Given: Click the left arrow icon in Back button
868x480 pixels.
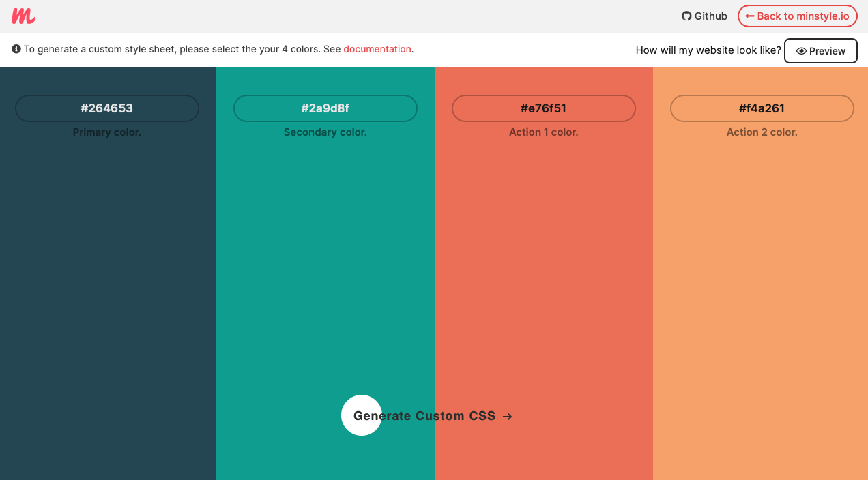Looking at the screenshot, I should click(749, 16).
